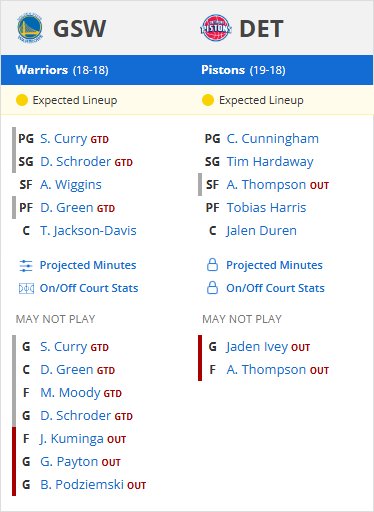Click the GSW team abbreviation heading
Image resolution: width=374 pixels, height=512 pixels.
80,29
